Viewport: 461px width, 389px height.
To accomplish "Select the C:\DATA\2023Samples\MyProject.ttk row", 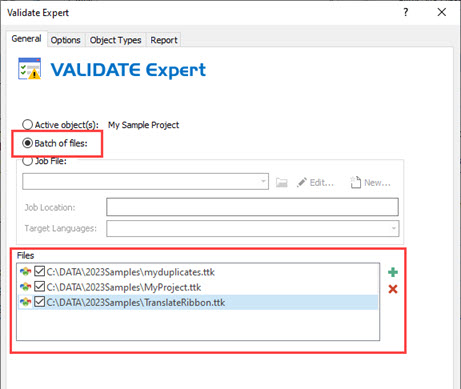I will coord(198,287).
